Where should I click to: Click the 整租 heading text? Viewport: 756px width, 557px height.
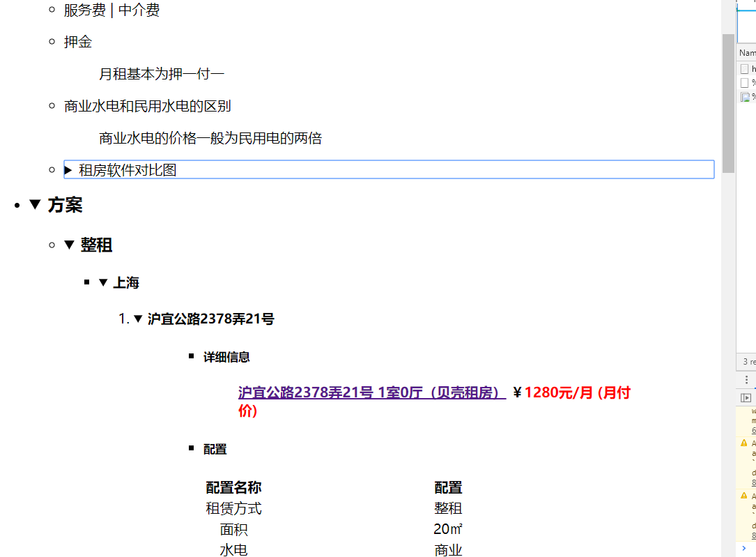(96, 245)
